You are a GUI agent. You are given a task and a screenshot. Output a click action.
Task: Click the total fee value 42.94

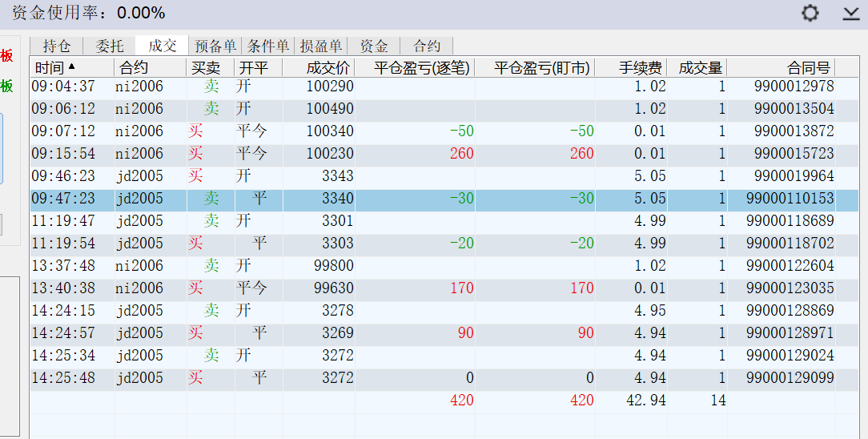[646, 401]
